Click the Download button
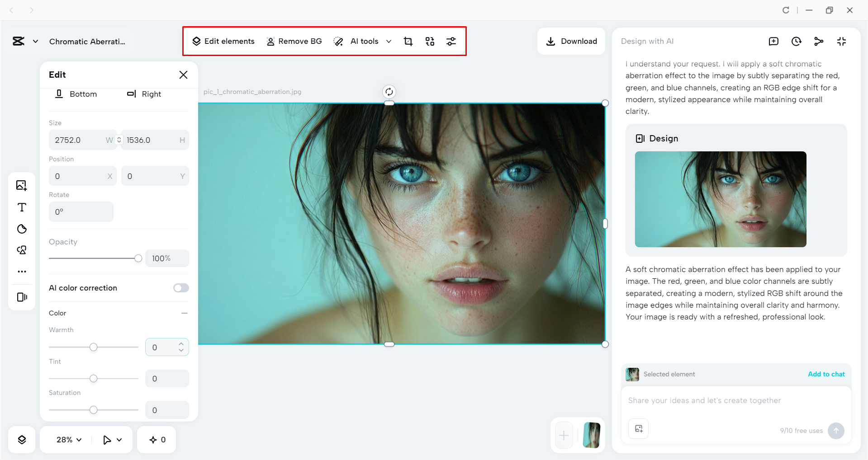 [571, 41]
